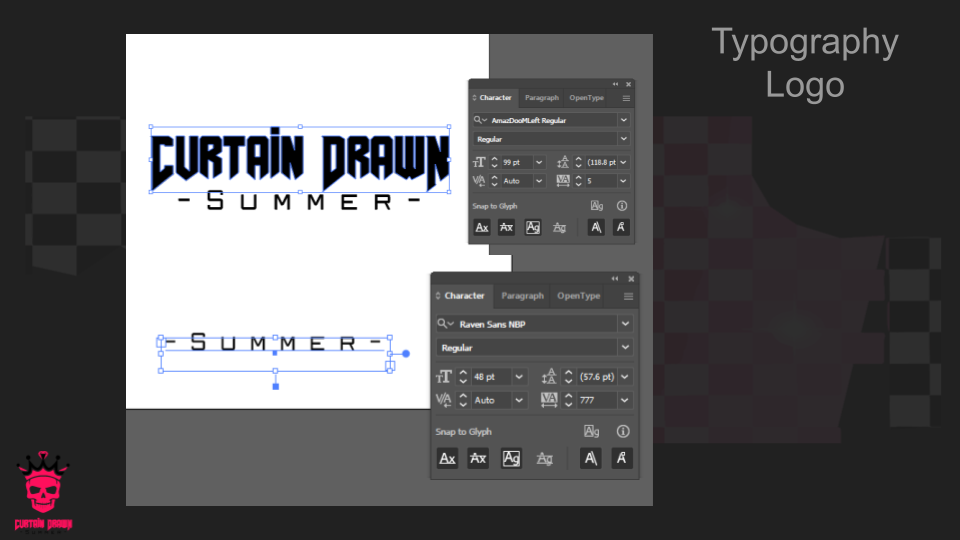Open kerning Auto dropdown in upper panel
Viewport: 960px width, 540px height.
(x=539, y=181)
